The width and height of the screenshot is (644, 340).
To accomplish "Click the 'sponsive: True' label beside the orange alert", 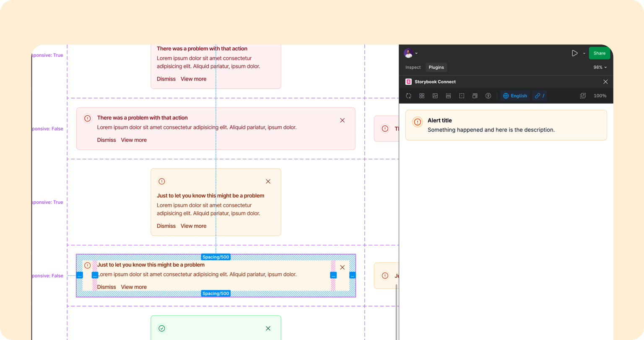I will point(47,202).
